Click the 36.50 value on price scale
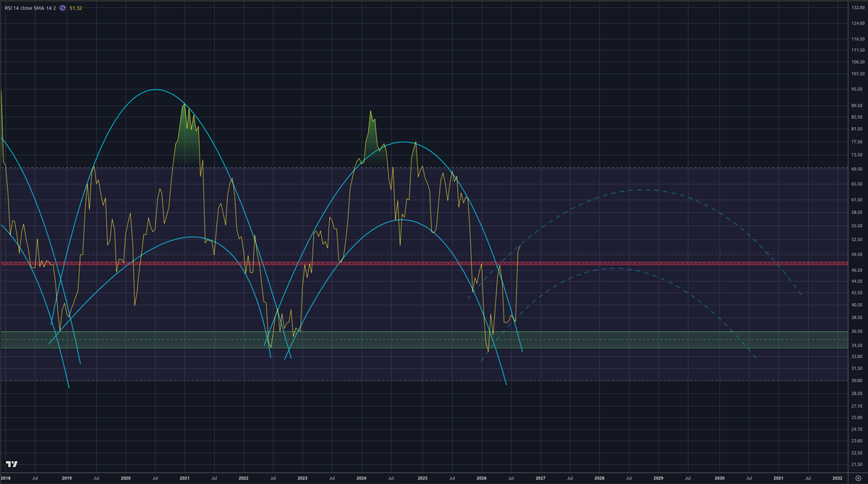The image size is (868, 484). click(x=858, y=331)
